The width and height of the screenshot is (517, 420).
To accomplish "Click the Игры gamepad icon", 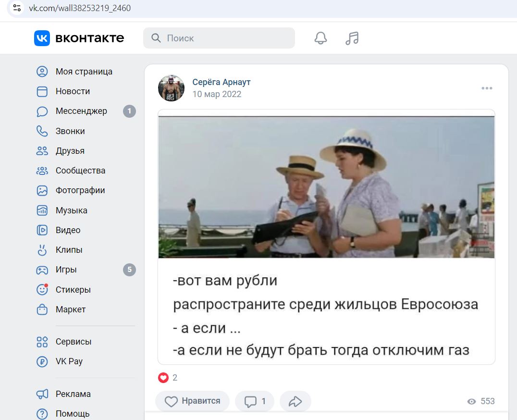I will tap(42, 270).
